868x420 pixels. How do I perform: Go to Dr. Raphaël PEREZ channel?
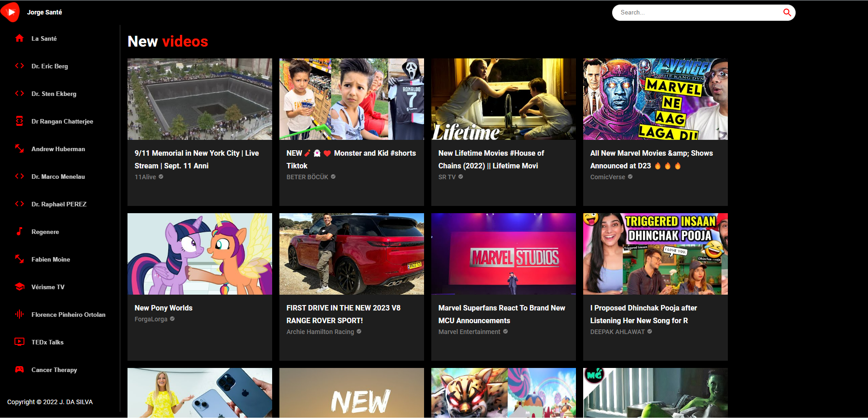[x=60, y=204]
